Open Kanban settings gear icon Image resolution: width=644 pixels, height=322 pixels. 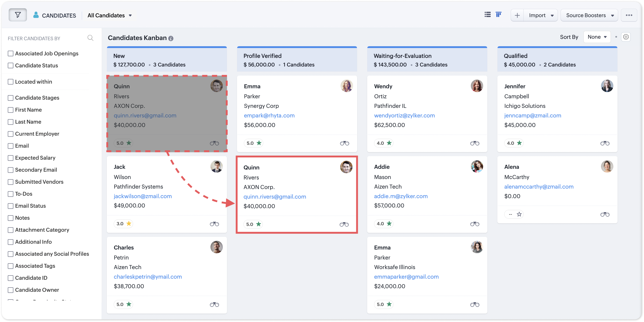coord(626,37)
